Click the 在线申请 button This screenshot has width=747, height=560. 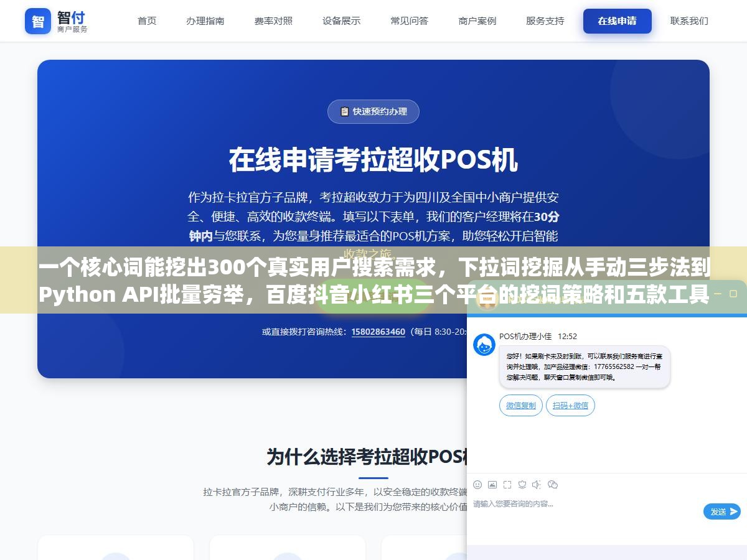[617, 21]
